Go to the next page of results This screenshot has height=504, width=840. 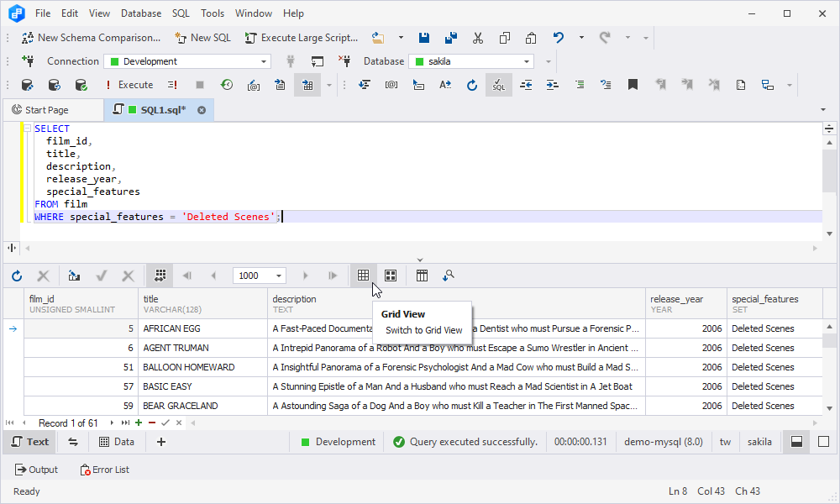coord(306,276)
